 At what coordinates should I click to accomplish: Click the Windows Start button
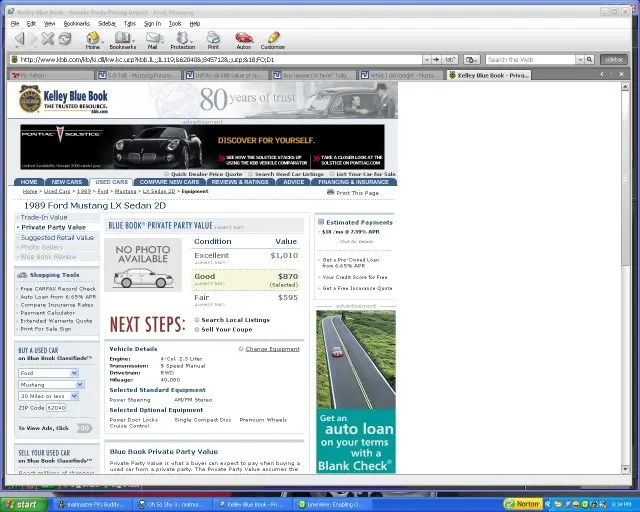point(24,504)
